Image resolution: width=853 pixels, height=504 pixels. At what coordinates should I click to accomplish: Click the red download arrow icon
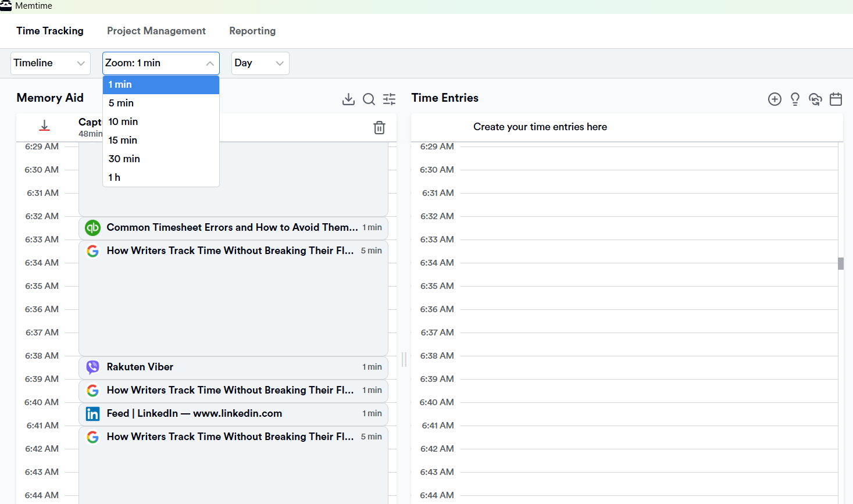click(44, 126)
